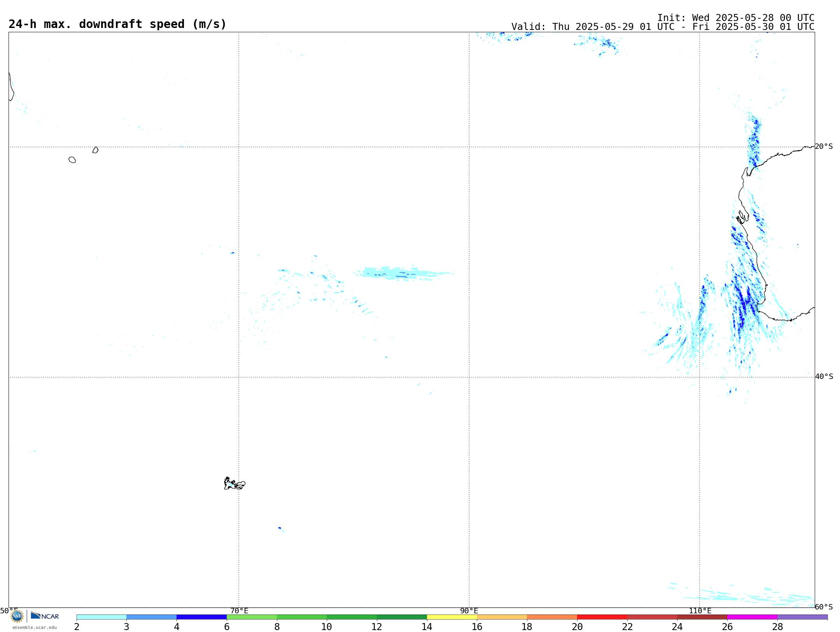Image resolution: width=840 pixels, height=632 pixels.
Task: Pick the orange 18-20 colorbar swatch
Action: 552,617
